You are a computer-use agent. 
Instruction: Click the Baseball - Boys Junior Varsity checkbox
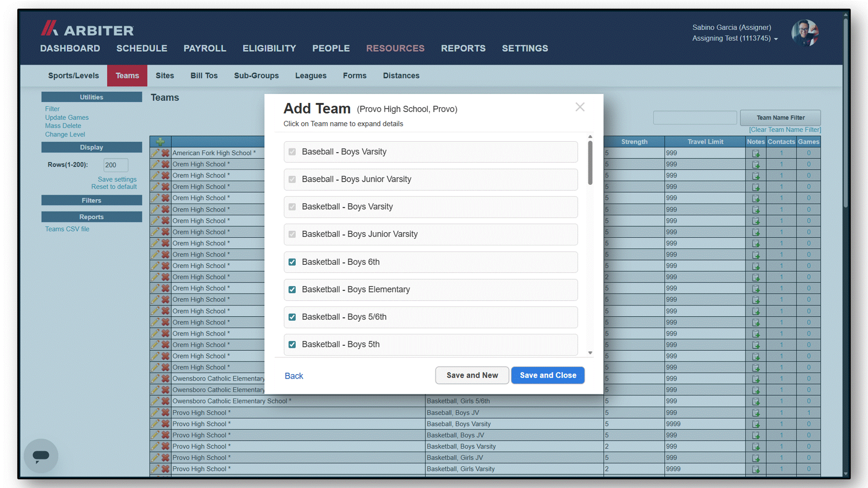point(292,179)
